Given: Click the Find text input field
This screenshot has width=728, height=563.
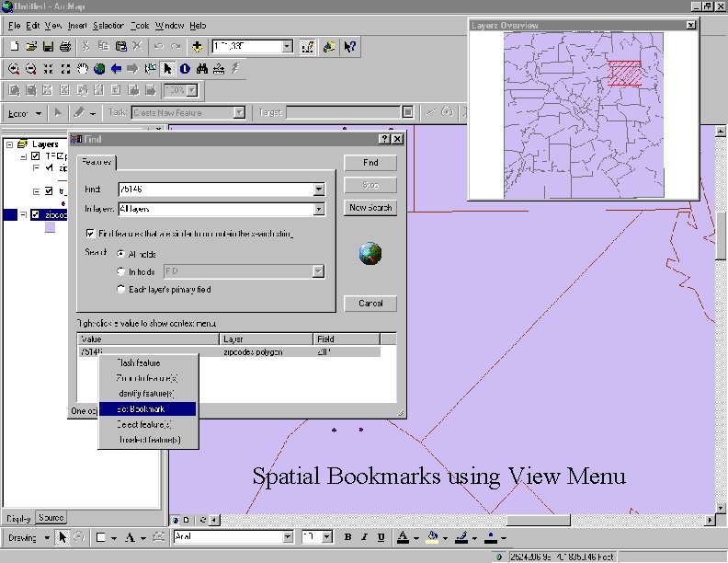Looking at the screenshot, I should (216, 190).
